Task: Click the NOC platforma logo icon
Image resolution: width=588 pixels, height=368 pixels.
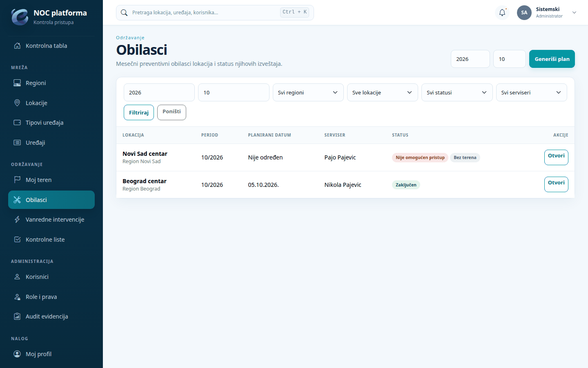Action: point(20,17)
